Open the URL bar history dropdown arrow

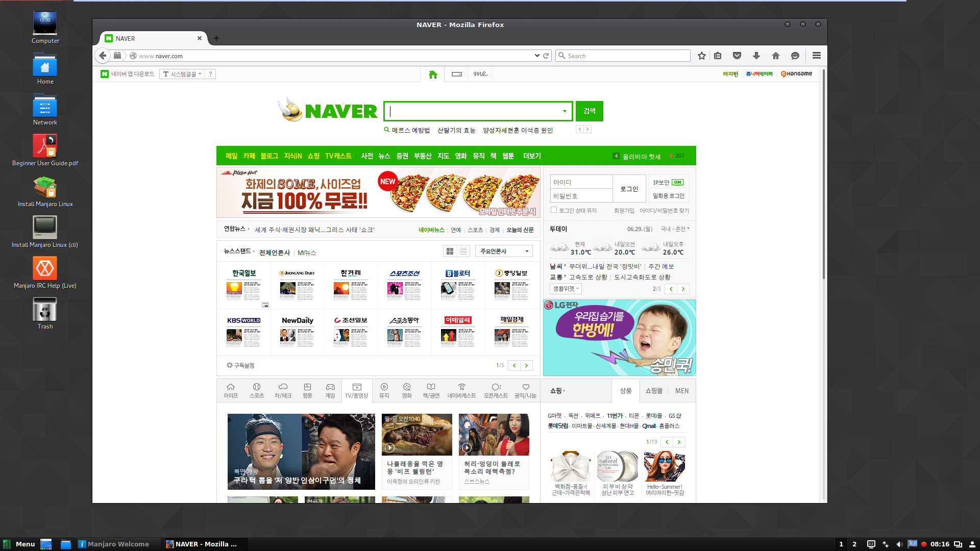[537, 56]
